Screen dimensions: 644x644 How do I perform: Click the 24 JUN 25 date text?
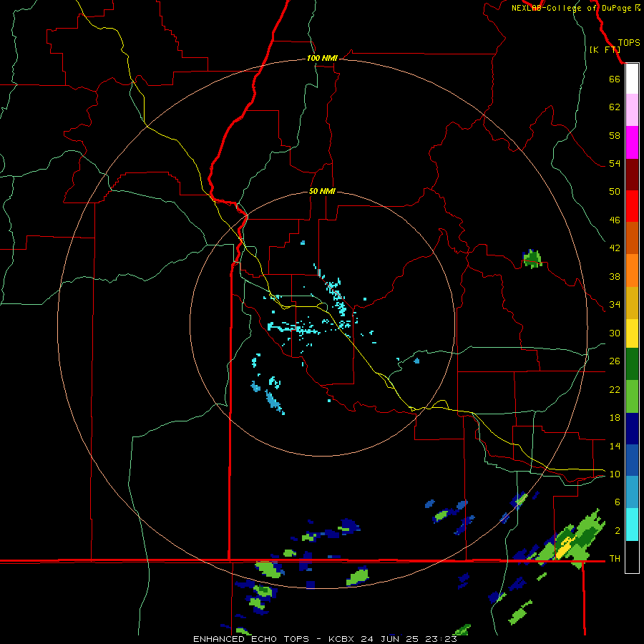tap(389, 639)
